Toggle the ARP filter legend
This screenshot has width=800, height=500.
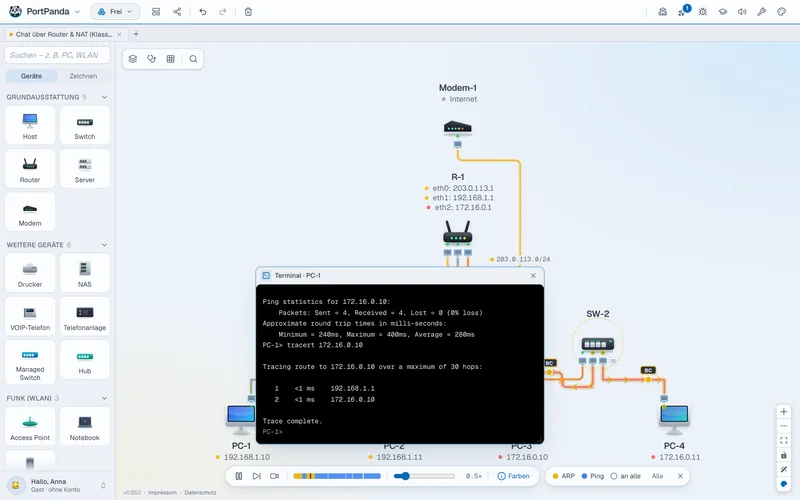[x=564, y=476]
